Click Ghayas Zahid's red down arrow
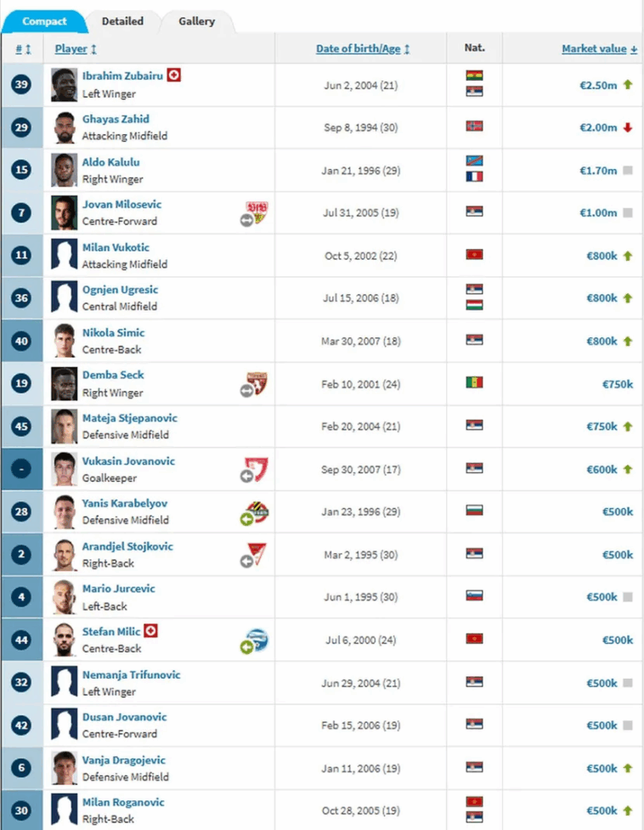The image size is (644, 830). point(628,127)
